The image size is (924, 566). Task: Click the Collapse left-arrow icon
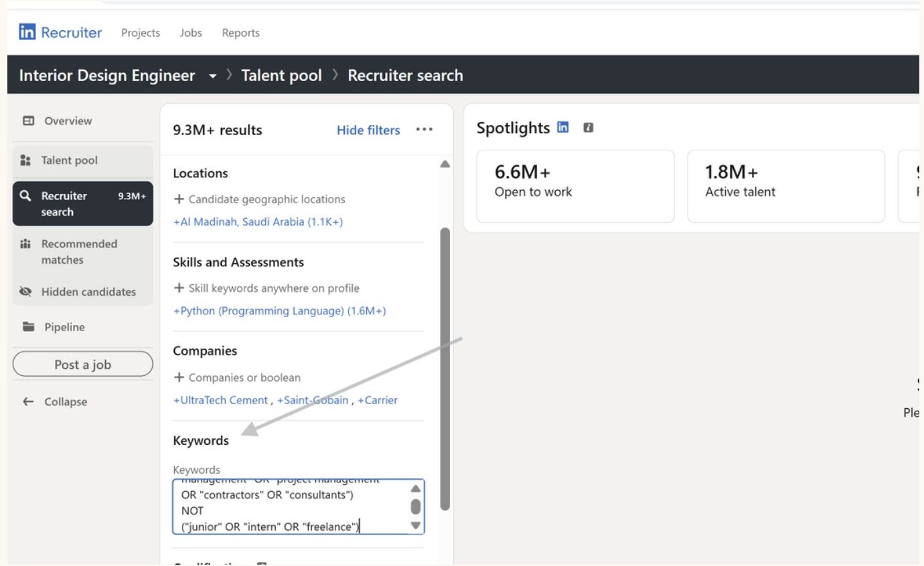coord(27,402)
